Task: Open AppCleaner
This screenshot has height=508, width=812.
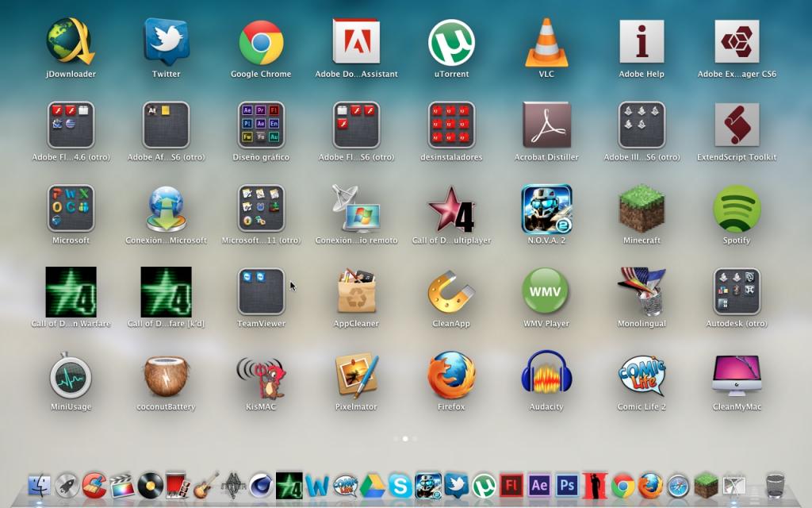Action: pyautogui.click(x=356, y=291)
